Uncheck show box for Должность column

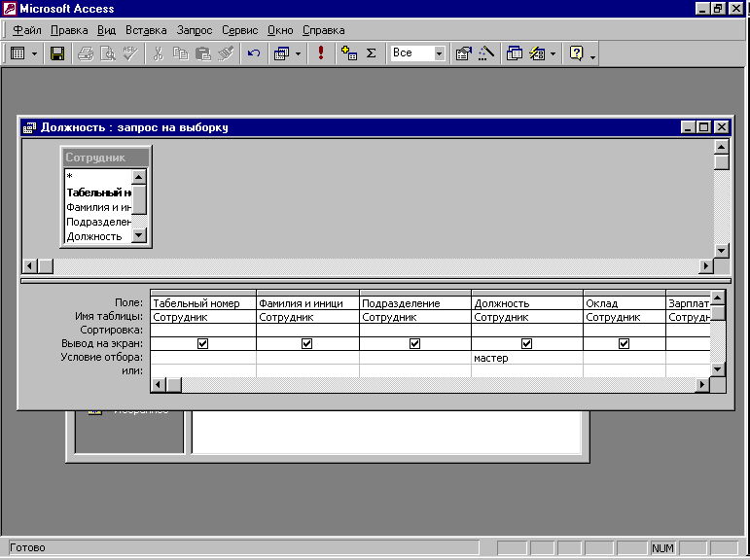526,343
